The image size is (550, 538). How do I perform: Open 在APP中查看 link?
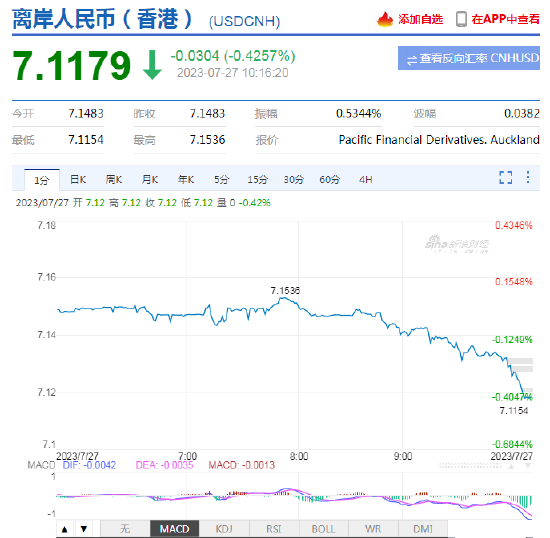pos(505,19)
